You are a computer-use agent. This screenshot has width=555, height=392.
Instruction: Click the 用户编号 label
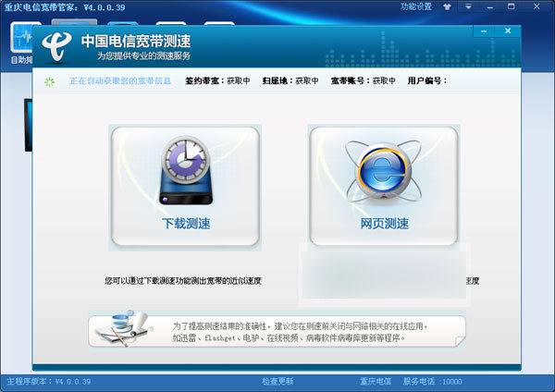[427, 80]
